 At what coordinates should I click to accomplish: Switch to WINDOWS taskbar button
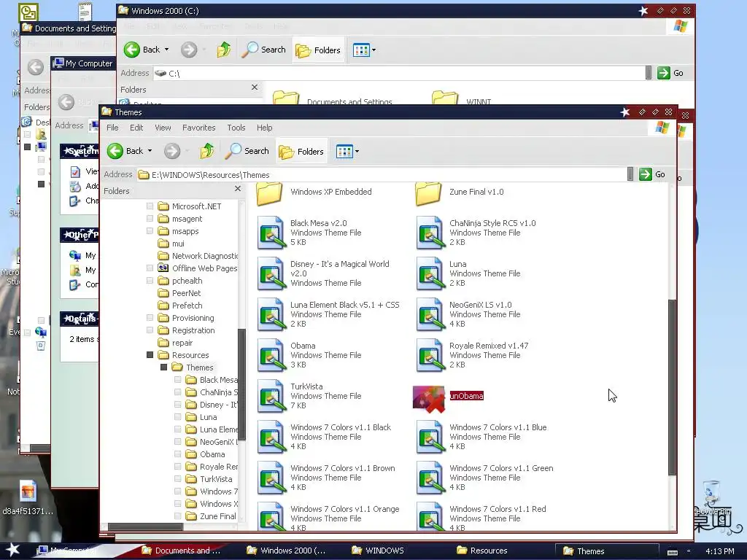pyautogui.click(x=379, y=551)
